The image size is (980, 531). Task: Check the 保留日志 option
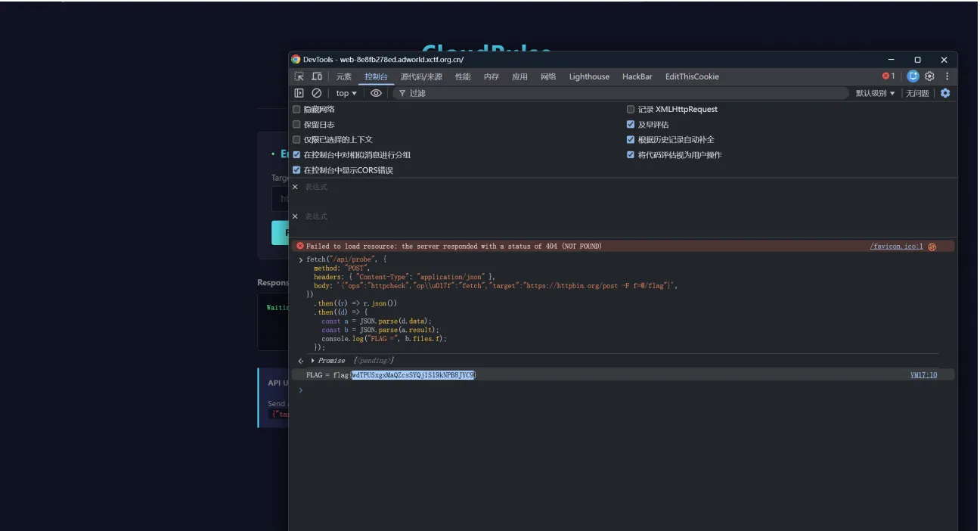pos(297,125)
